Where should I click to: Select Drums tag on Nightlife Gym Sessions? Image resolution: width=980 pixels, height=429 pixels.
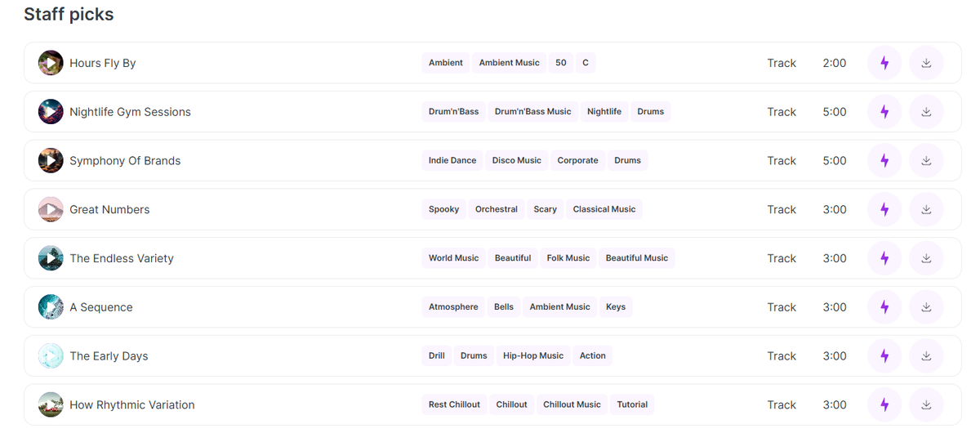click(x=651, y=112)
